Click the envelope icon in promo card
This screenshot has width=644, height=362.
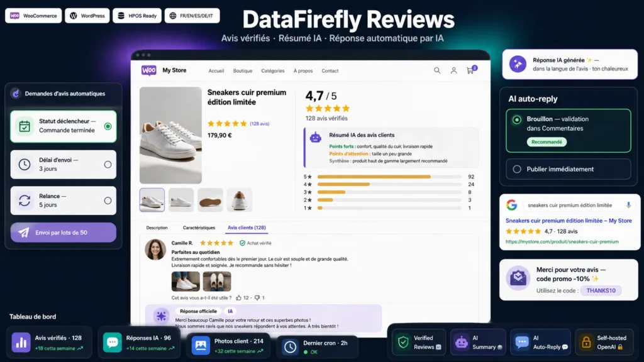pos(518,278)
